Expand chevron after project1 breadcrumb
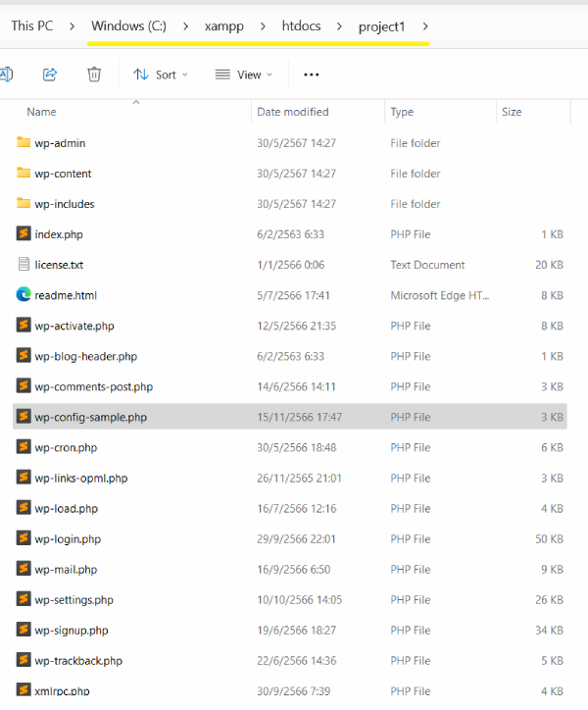The width and height of the screenshot is (588, 710). coord(425,26)
